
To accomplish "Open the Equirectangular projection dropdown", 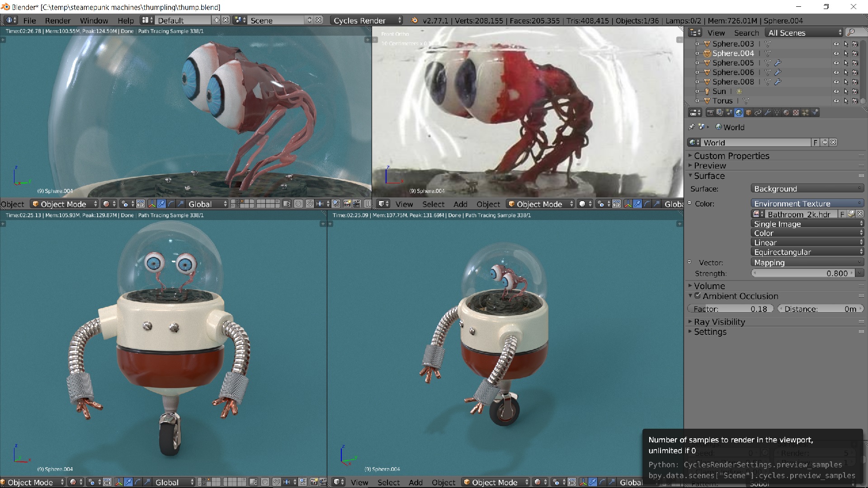I will [x=807, y=252].
